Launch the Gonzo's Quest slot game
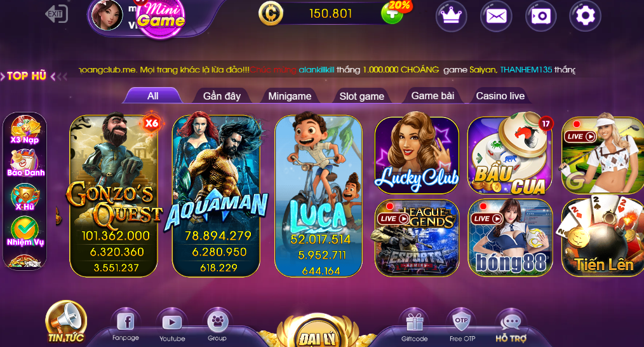The height and width of the screenshot is (347, 644). [x=114, y=196]
